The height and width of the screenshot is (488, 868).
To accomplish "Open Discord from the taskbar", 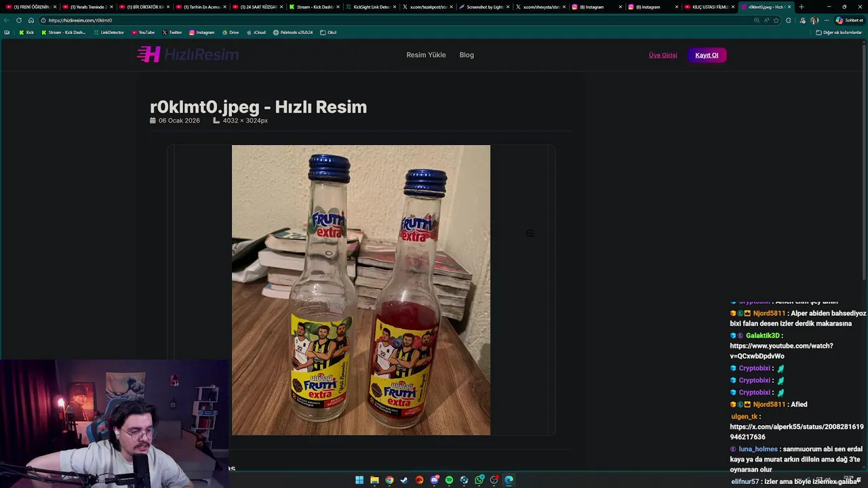I will (434, 480).
